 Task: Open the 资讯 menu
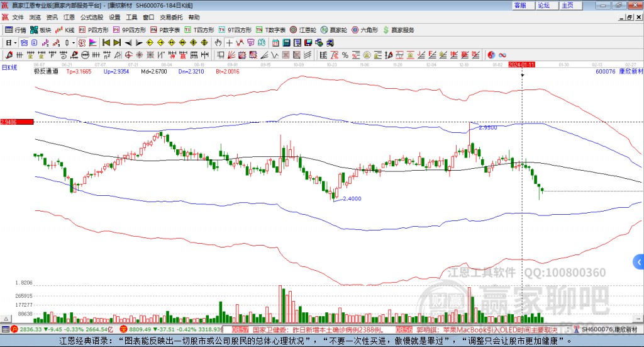tap(52, 17)
